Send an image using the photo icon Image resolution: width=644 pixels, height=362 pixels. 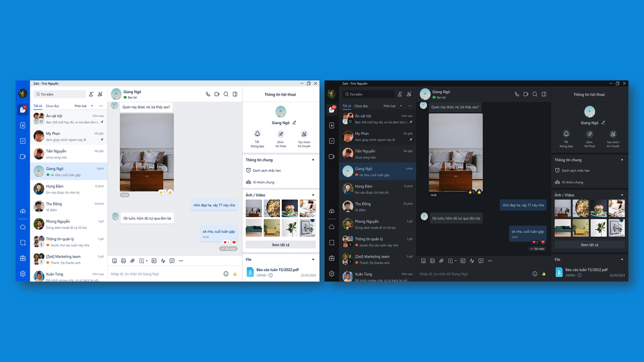(123, 260)
